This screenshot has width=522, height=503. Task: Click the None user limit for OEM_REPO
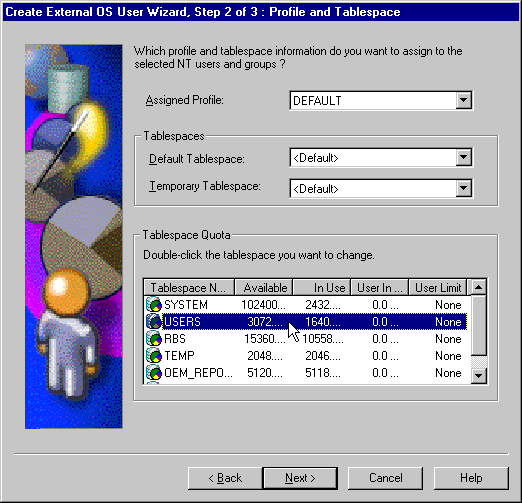click(448, 373)
